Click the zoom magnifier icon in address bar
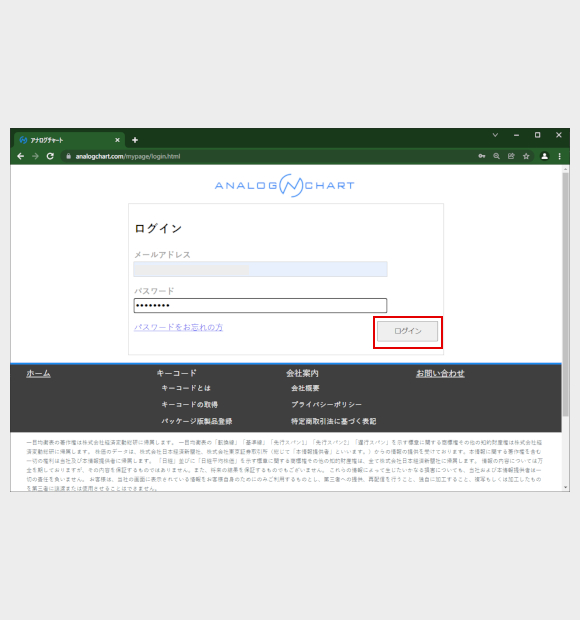Image resolution: width=580 pixels, height=620 pixels. [497, 156]
